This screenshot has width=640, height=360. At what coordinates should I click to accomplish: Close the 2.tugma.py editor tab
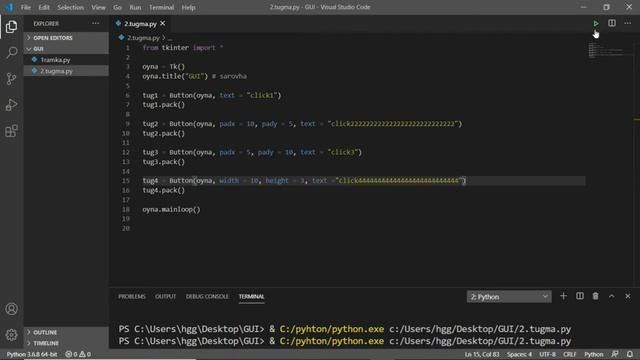[x=162, y=24]
